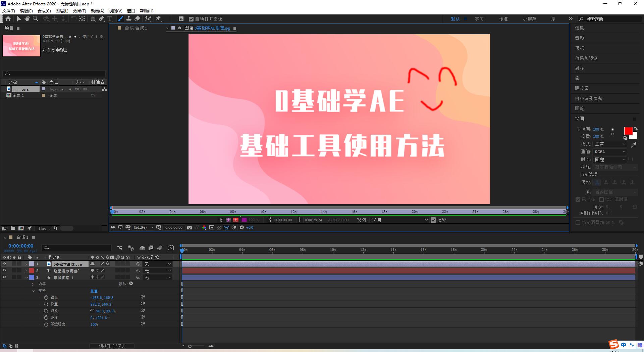Screen dimensions: 644x352
Task: Click the timeline zoom slider handle
Action: 190,346
